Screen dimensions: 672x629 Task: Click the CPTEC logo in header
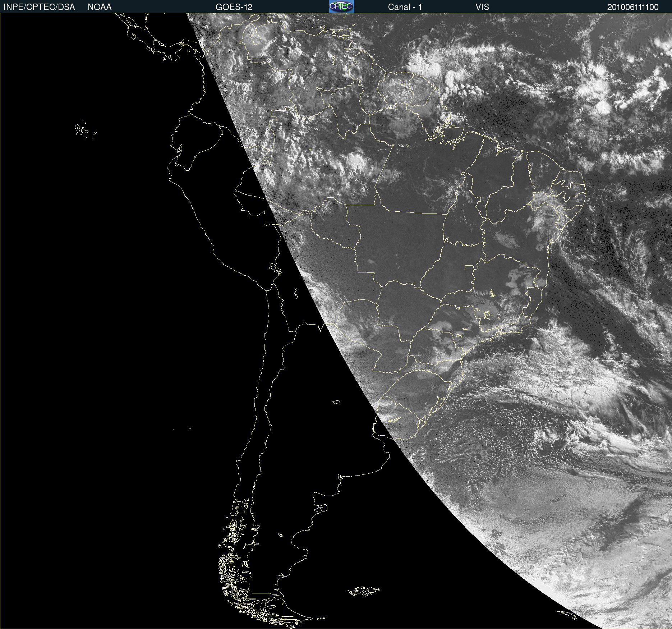[x=341, y=6]
